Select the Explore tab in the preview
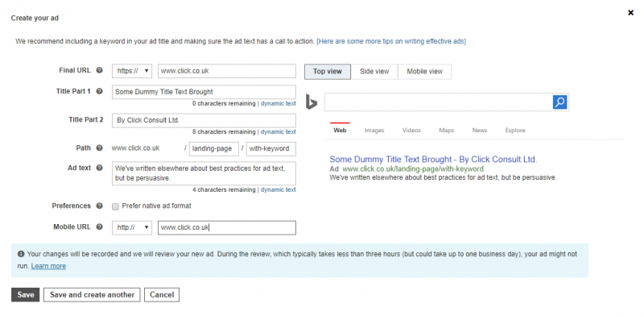This screenshot has height=316, width=644. (515, 131)
